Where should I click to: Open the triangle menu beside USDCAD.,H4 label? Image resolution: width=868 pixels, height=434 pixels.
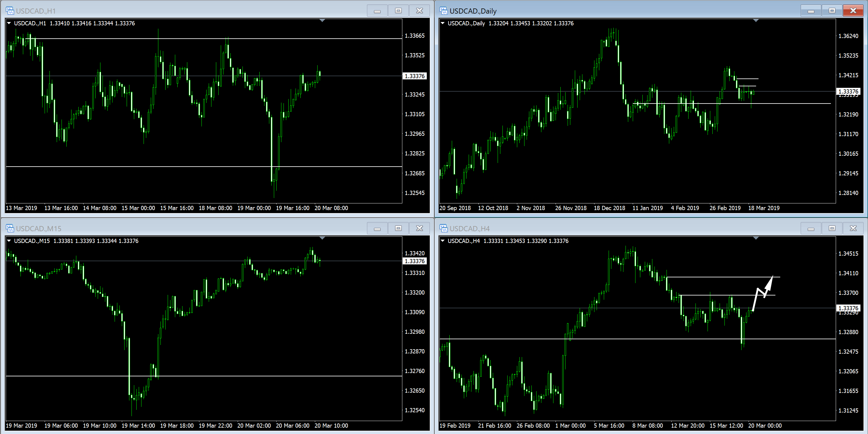click(443, 241)
